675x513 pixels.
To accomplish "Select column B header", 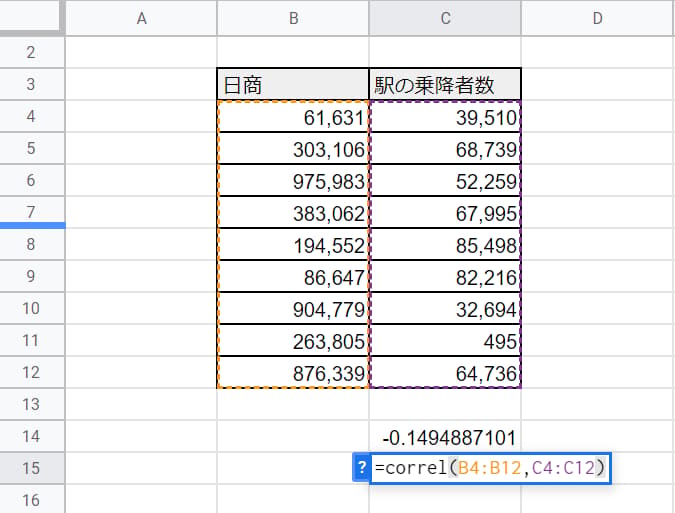I will 293,18.
